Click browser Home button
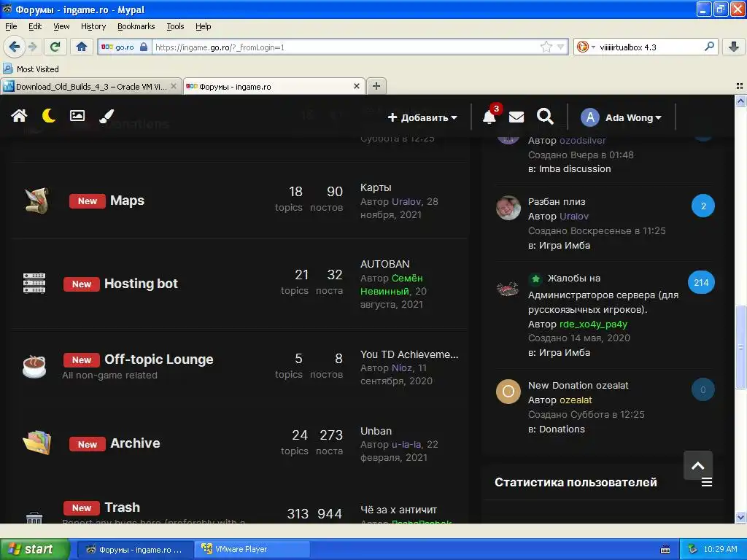This screenshot has width=747, height=560. (82, 47)
